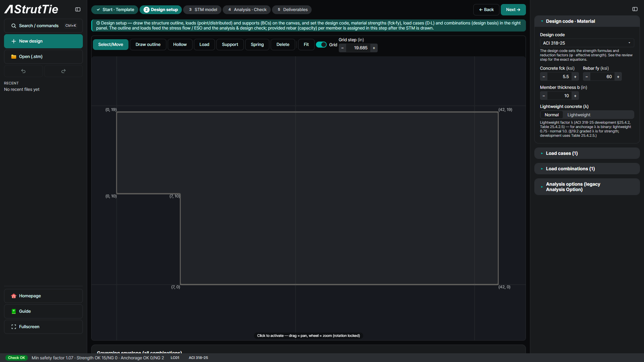Increase Concrete fck value
Screen dimensions: 644x362
point(575,77)
